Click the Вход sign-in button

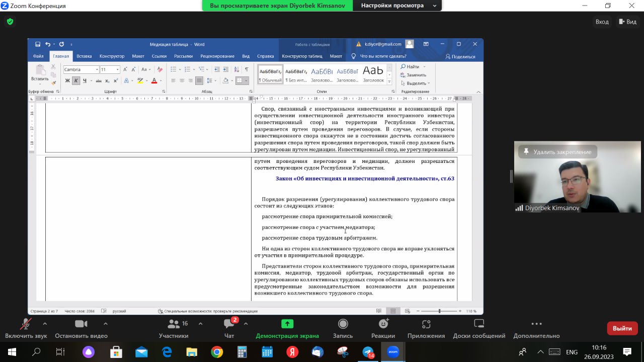(602, 22)
